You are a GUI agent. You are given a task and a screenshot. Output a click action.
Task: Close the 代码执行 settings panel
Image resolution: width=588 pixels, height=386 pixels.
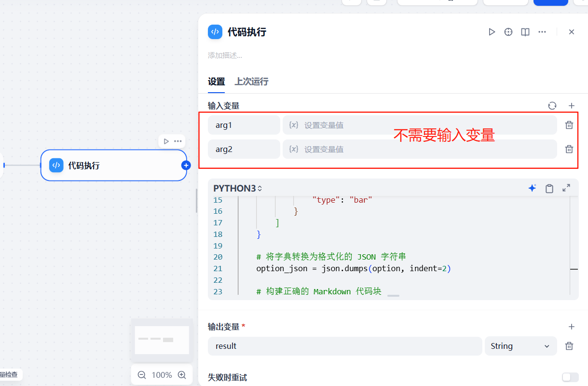572,32
